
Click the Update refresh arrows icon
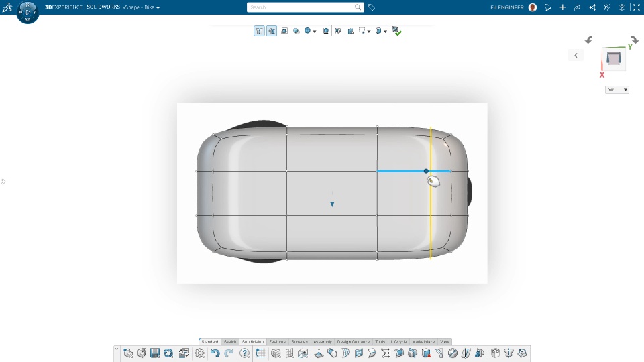pyautogui.click(x=168, y=353)
